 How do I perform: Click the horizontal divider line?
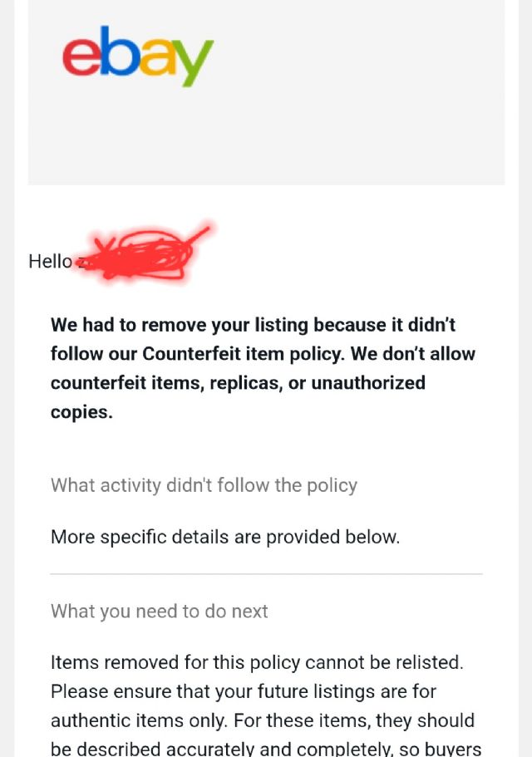tap(266, 574)
